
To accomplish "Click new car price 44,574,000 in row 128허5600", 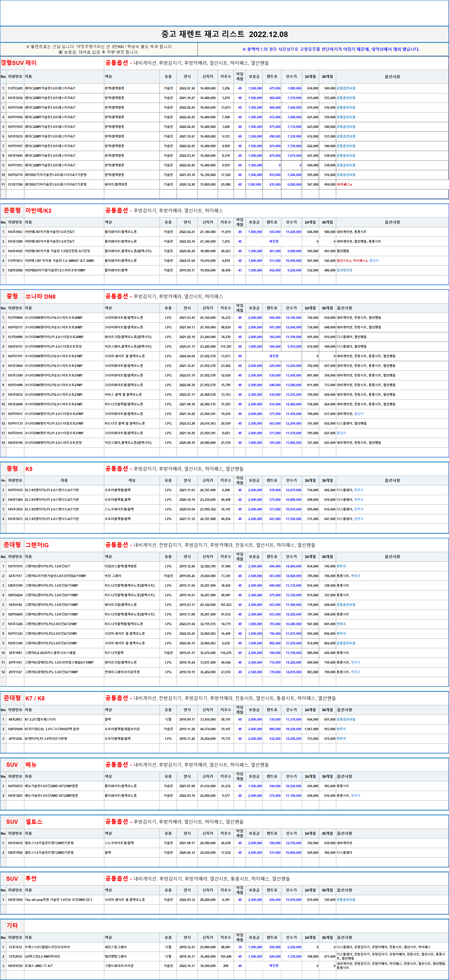I will click(x=208, y=729).
